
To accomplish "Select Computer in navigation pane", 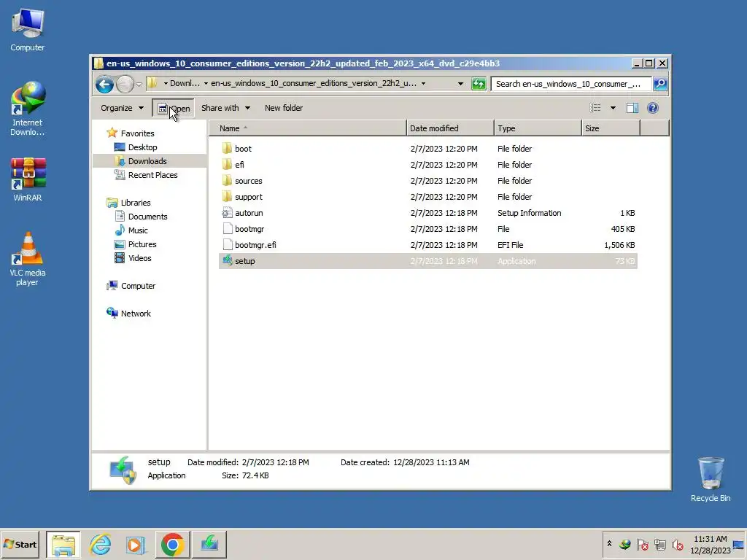I will pyautogui.click(x=131, y=286).
